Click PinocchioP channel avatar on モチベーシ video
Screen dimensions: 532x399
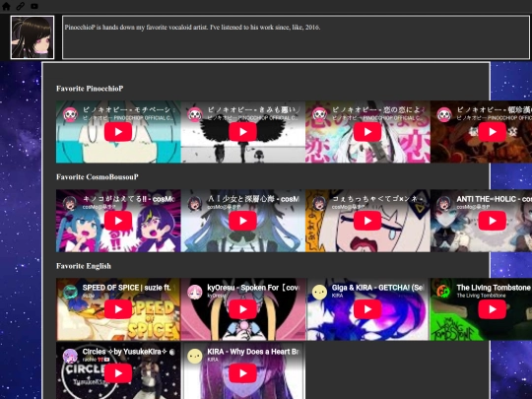(x=70, y=114)
